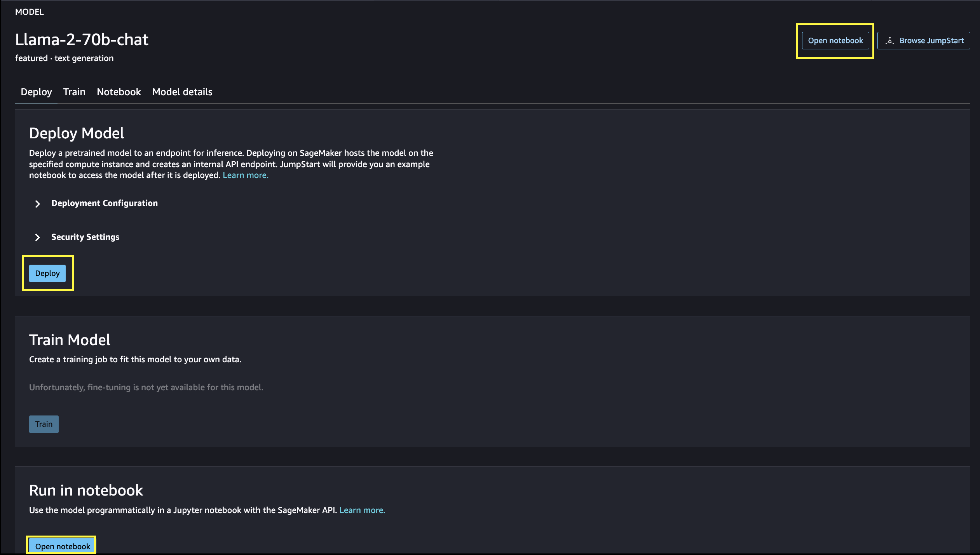Click the fine-tuning not yet available message
The height and width of the screenshot is (555, 980).
tap(146, 387)
